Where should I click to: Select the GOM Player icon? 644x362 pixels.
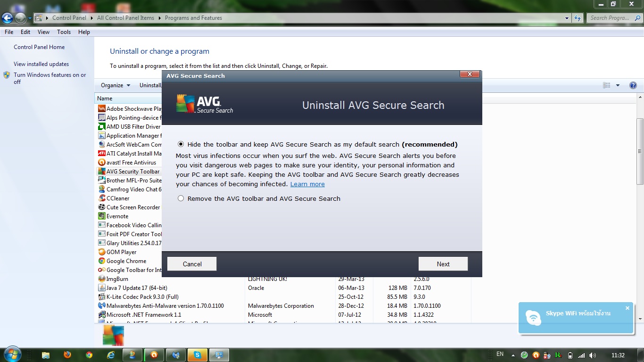point(102,252)
